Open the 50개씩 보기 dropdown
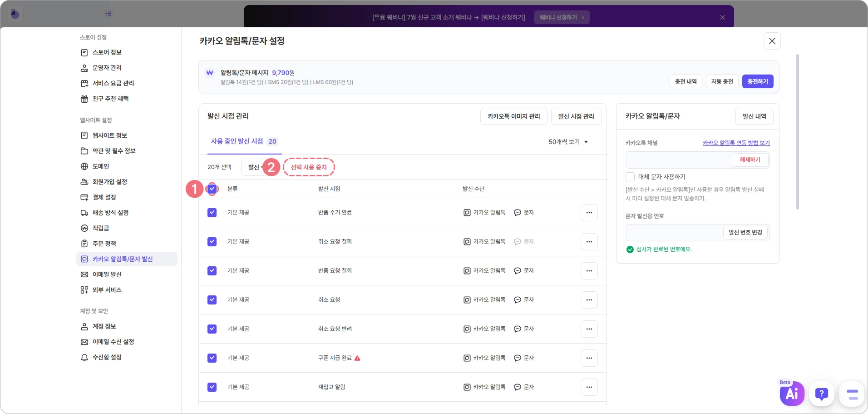The width and height of the screenshot is (868, 414). [x=568, y=142]
